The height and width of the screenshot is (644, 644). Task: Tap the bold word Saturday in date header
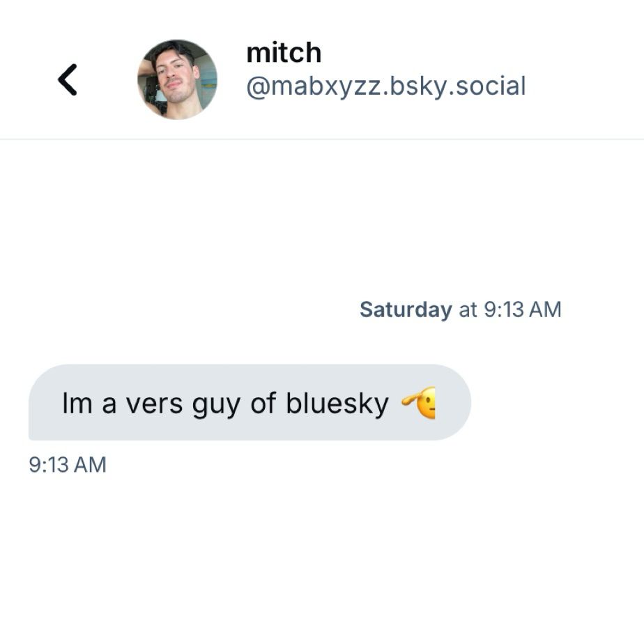pyautogui.click(x=406, y=309)
